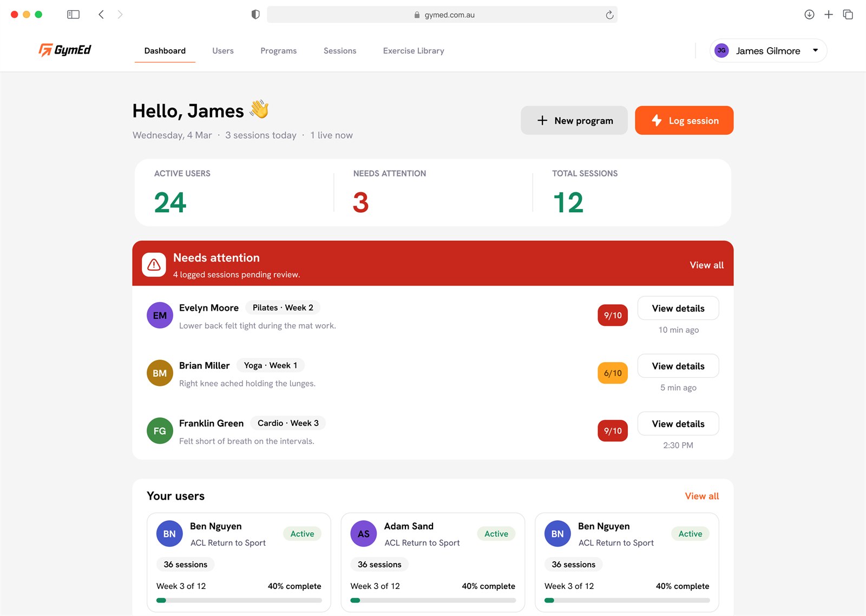Click Brian Miller's BM avatar
The image size is (866, 616).
click(x=160, y=373)
